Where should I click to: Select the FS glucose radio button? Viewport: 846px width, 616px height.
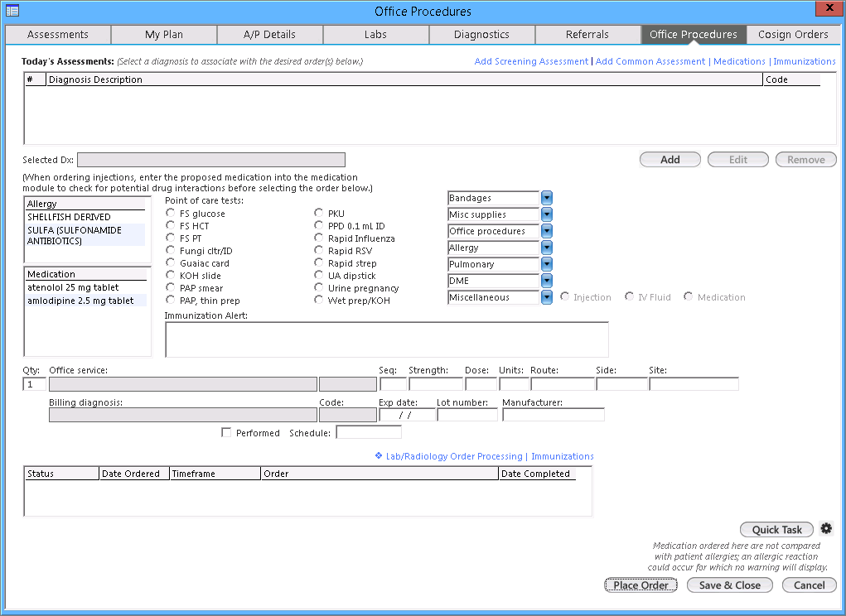click(x=171, y=213)
